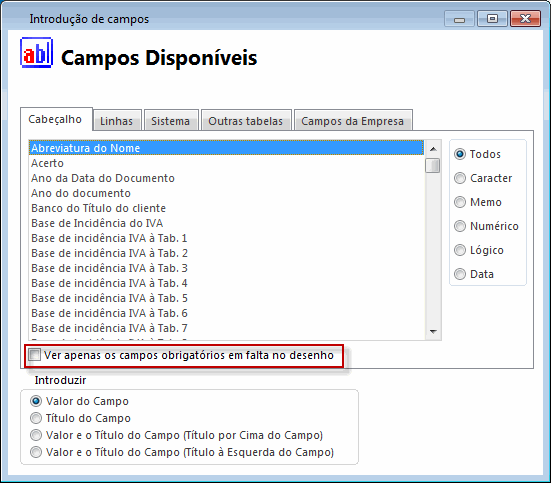Viewport: 551px width, 483px height.
Task: Enable 'Ver apenas os campos obrigatórios' checkbox
Action: [x=34, y=355]
